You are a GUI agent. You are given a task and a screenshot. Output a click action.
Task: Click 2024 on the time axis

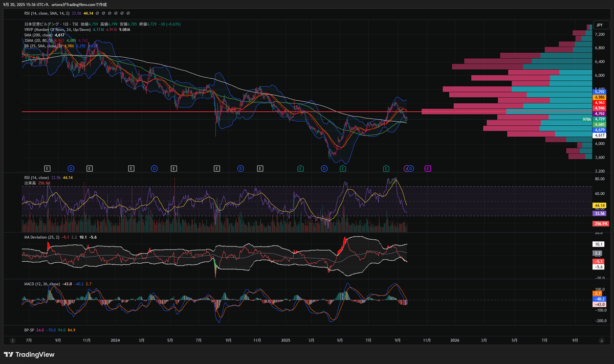[115, 340]
